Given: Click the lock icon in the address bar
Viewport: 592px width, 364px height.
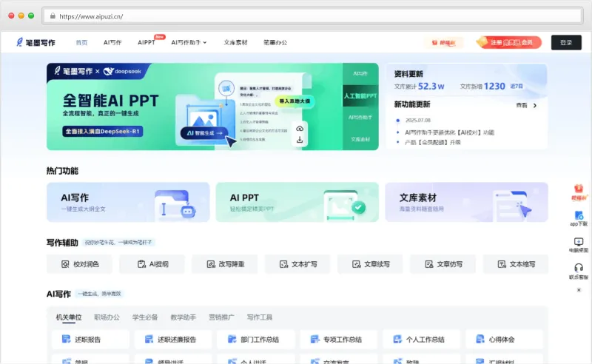Looking at the screenshot, I should 53,16.
